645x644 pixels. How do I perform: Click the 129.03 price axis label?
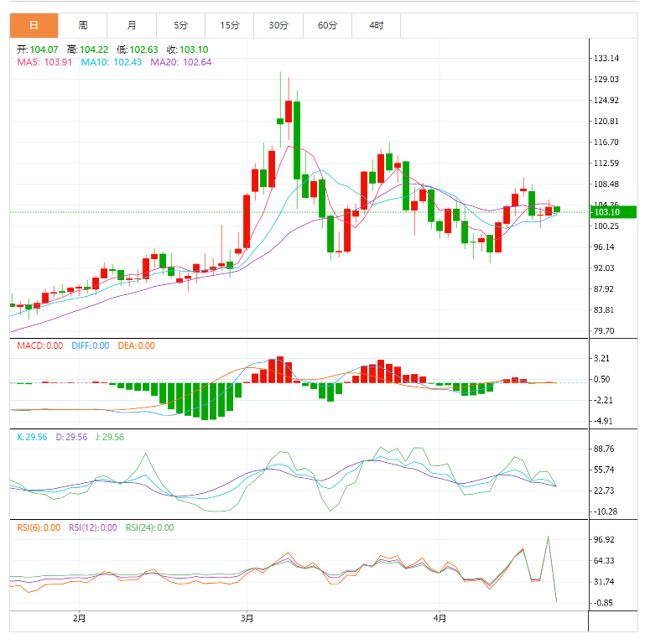[606, 80]
